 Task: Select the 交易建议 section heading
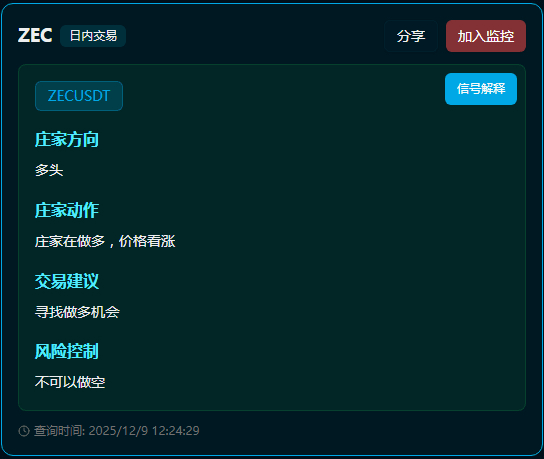67,281
